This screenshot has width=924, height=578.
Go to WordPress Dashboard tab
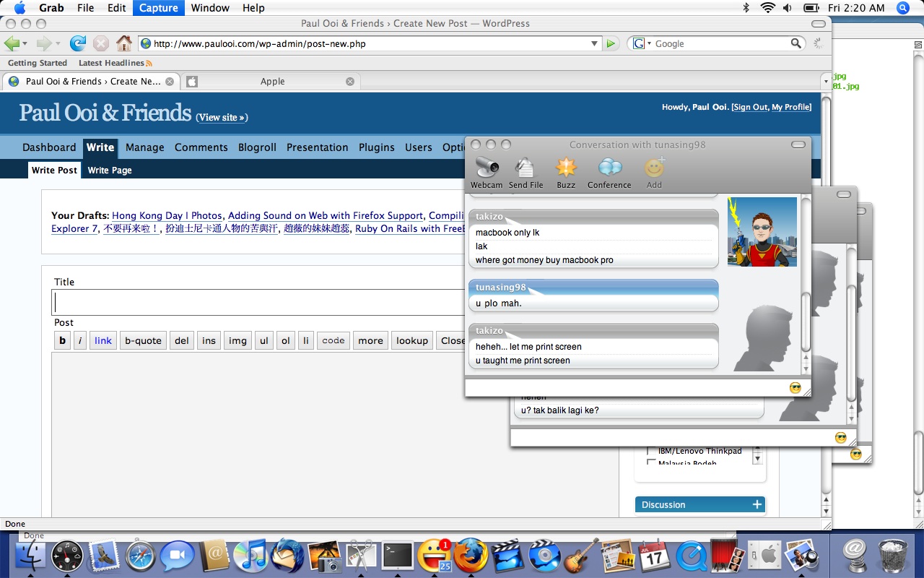tap(49, 147)
